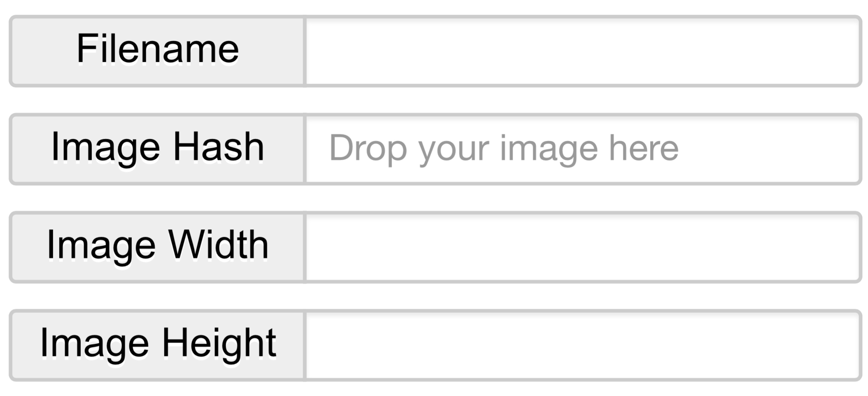
Task: Focus the text box beside Image Width
Action: [x=583, y=247]
